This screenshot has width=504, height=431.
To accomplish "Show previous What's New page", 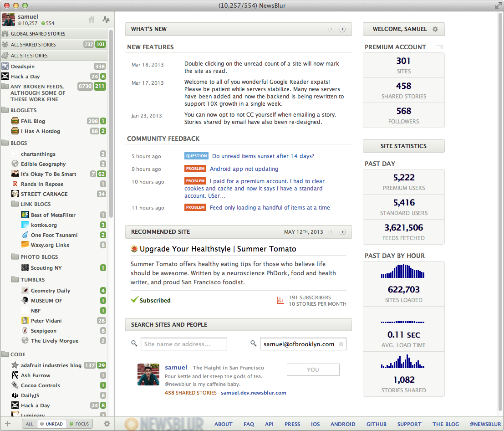I will tap(331, 29).
